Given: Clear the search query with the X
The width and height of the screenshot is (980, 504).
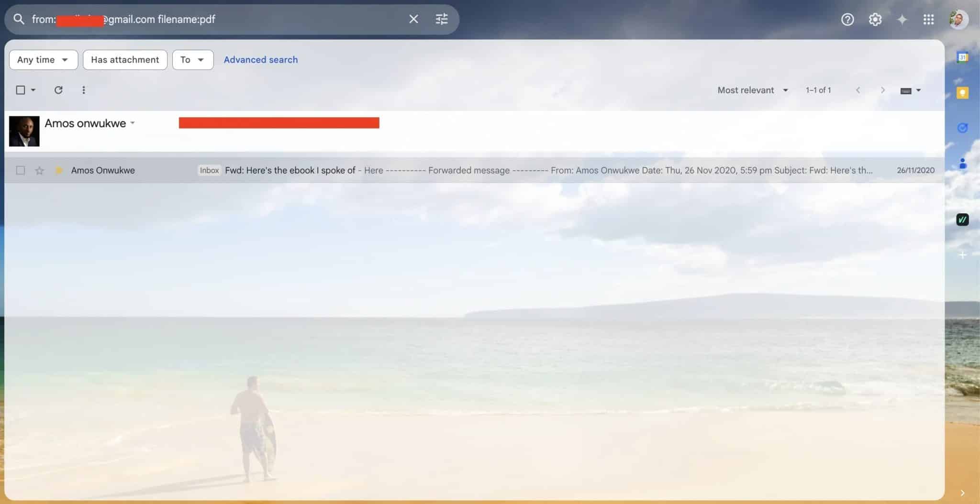Looking at the screenshot, I should pyautogui.click(x=413, y=19).
